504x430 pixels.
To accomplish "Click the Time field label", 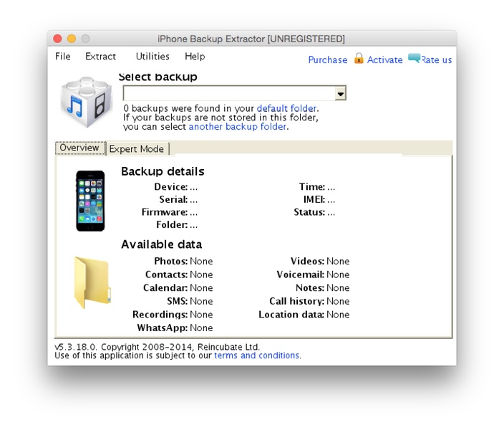I will pos(312,186).
